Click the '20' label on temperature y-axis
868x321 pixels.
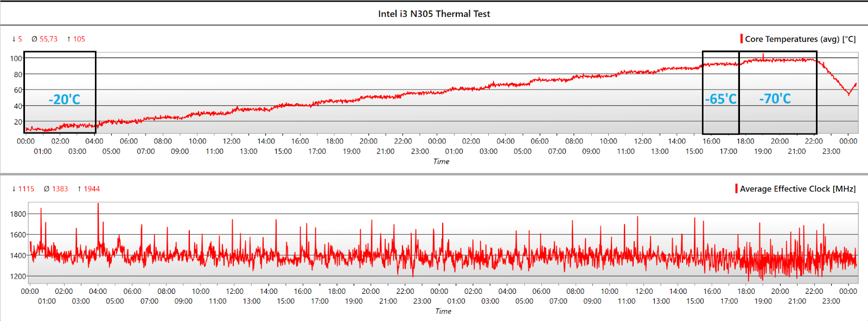18,122
